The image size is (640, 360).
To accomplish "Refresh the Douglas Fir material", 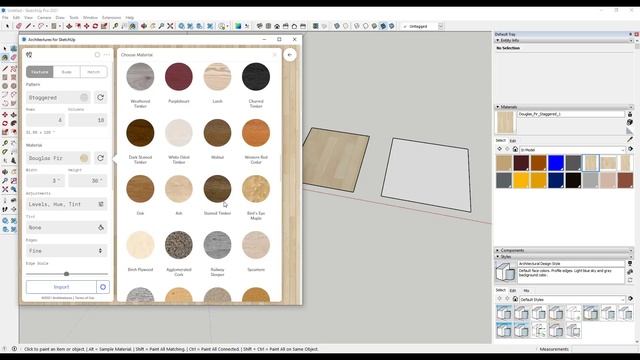I will (100, 158).
